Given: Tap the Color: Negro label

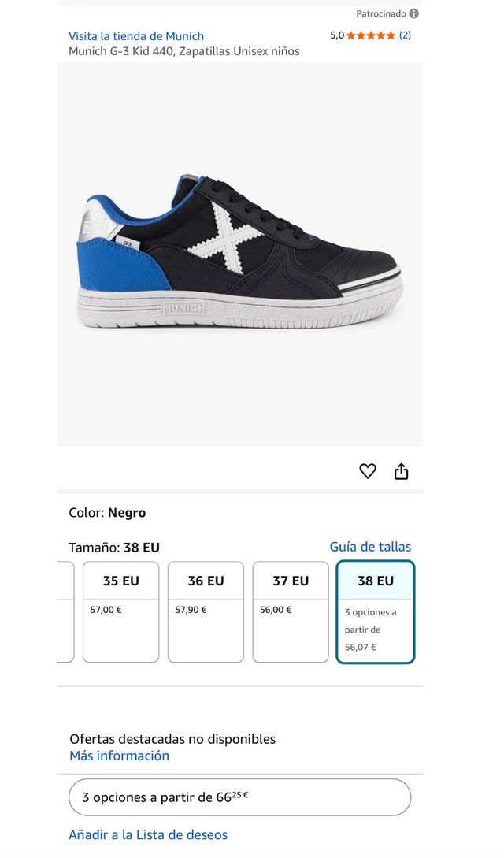Looking at the screenshot, I should [107, 513].
